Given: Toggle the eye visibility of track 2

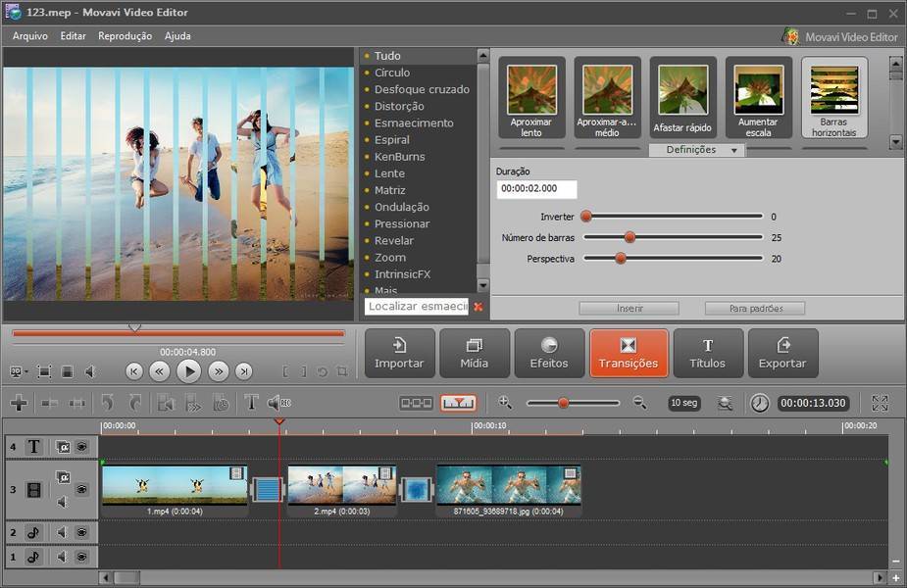Looking at the screenshot, I should [x=82, y=532].
